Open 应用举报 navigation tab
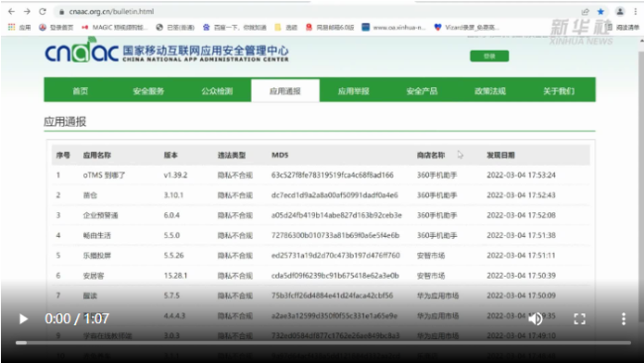The height and width of the screenshot is (363, 644). point(354,91)
